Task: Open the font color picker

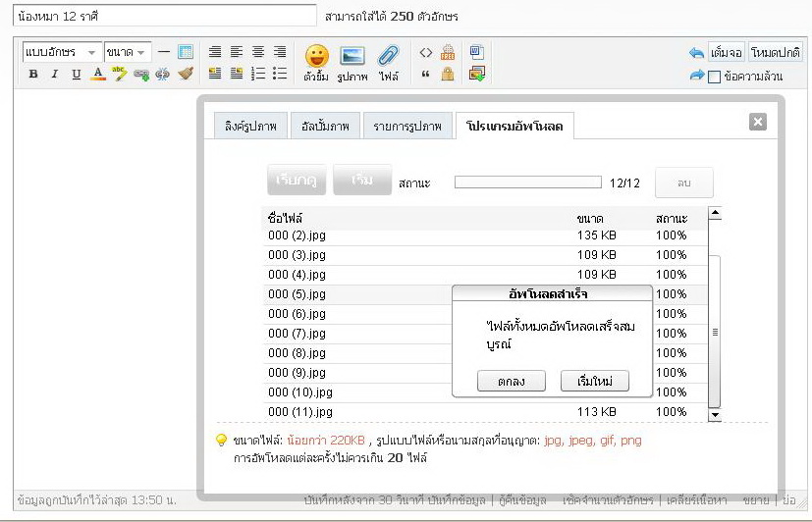Action: [98, 74]
